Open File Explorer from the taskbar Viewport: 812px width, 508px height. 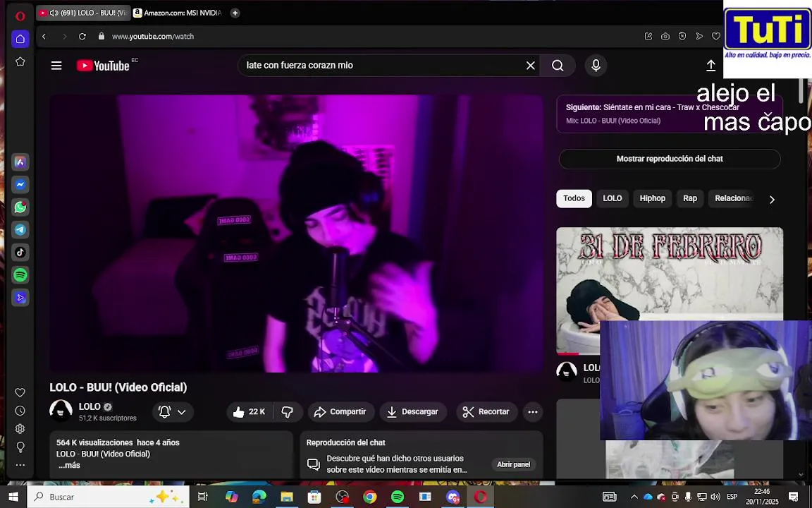[287, 497]
